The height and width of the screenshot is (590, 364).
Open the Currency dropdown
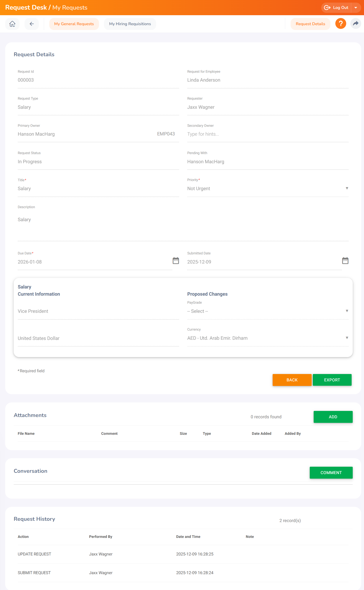[267, 338]
